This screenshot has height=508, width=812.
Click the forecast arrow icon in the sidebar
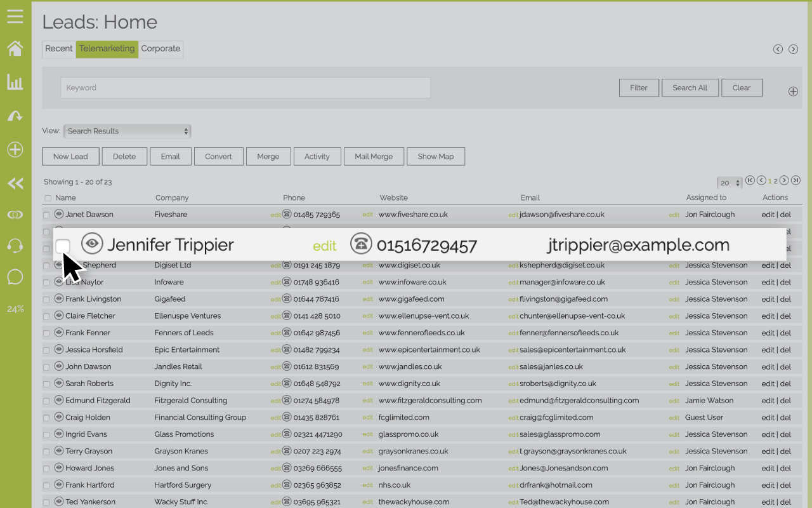(x=15, y=116)
